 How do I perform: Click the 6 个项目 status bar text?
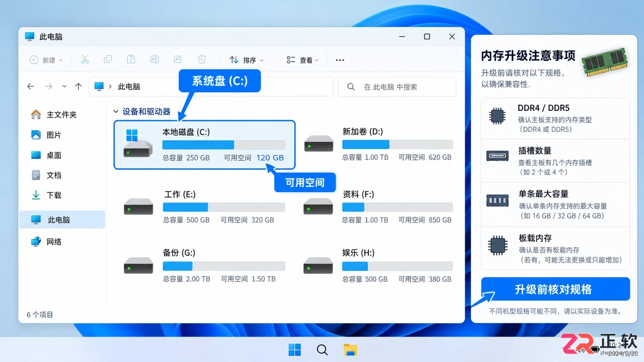coord(40,315)
